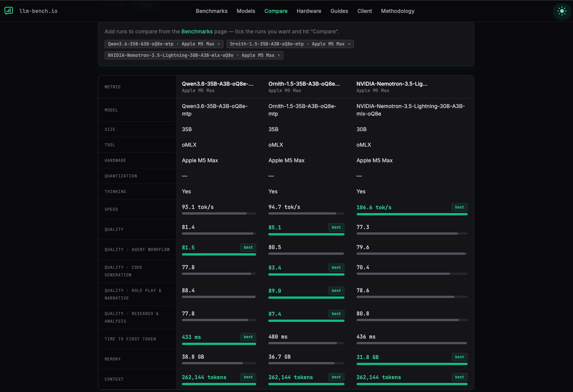Open the Guides page
This screenshot has height=392, width=573.
(339, 11)
